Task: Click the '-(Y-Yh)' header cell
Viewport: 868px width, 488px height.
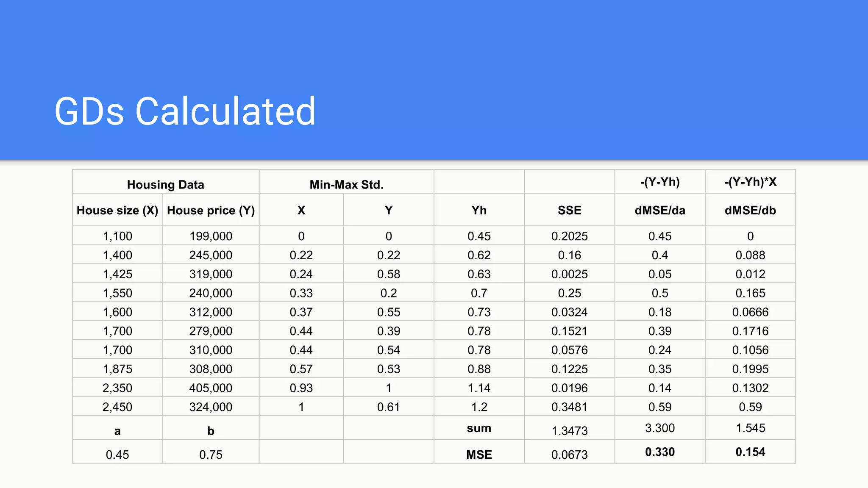Action: [660, 182]
